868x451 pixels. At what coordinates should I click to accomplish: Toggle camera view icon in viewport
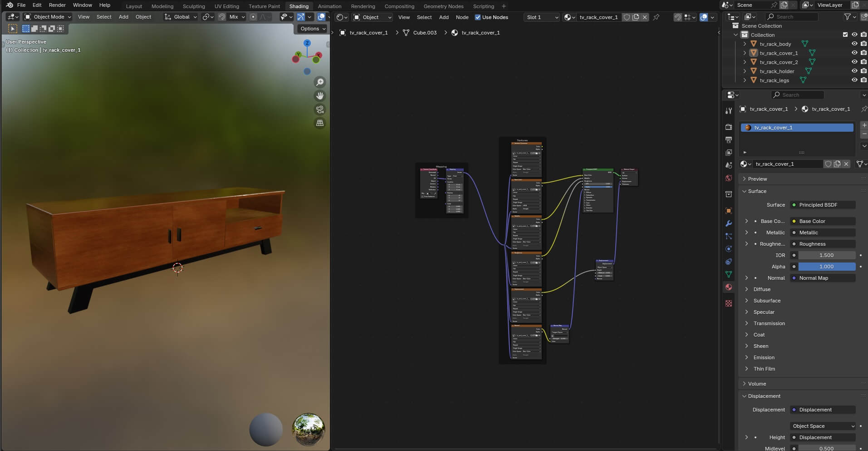(320, 109)
